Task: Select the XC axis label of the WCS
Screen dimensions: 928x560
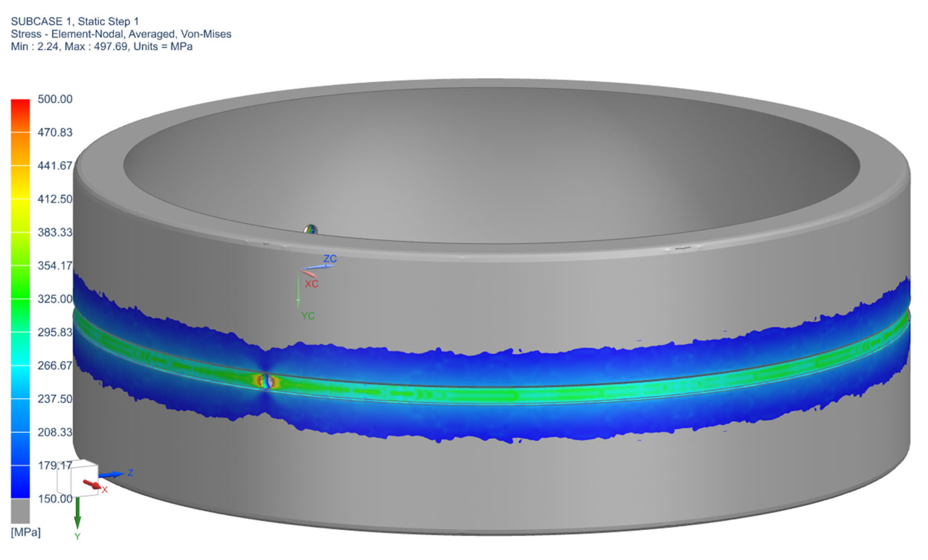Action: pyautogui.click(x=311, y=284)
